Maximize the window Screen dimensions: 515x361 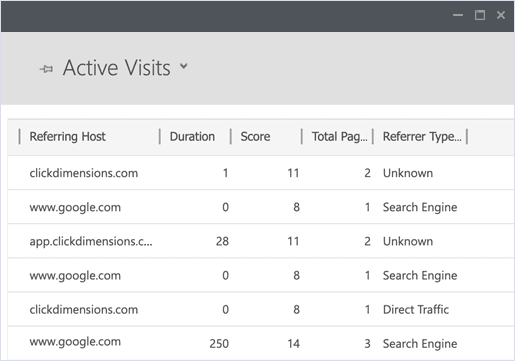(480, 15)
